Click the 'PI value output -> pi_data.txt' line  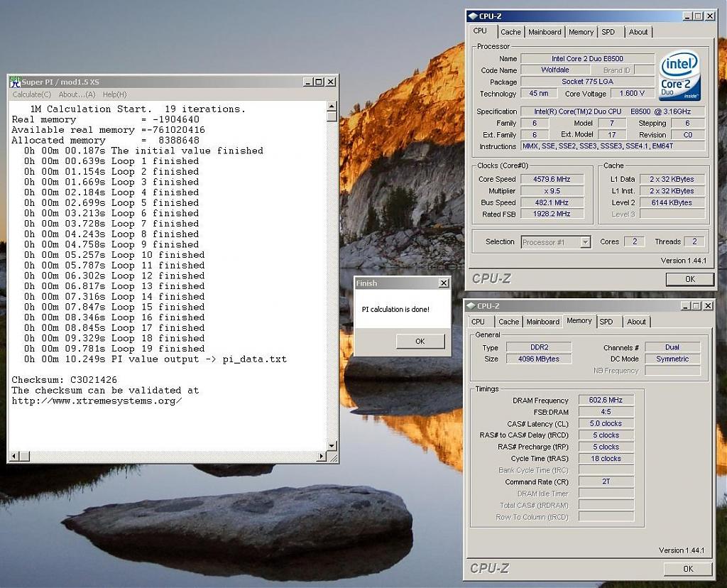tap(155, 359)
